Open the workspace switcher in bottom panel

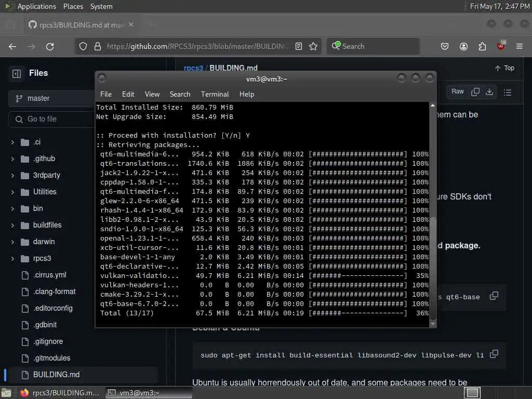[472, 393]
